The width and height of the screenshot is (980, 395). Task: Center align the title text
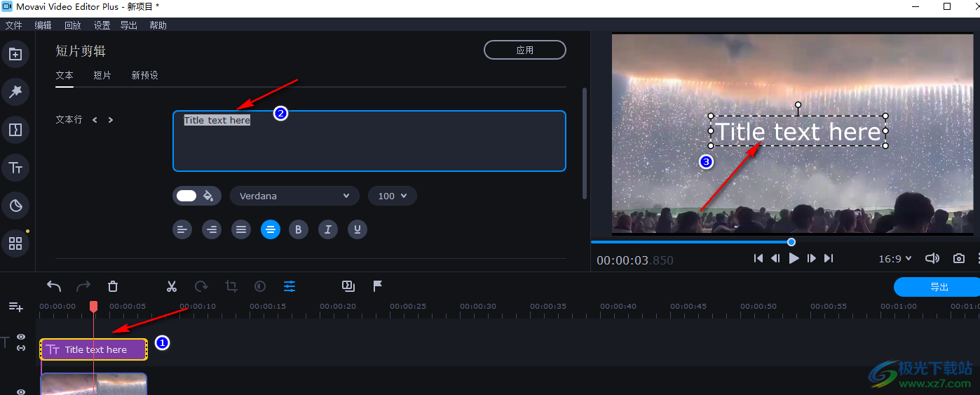tap(271, 229)
